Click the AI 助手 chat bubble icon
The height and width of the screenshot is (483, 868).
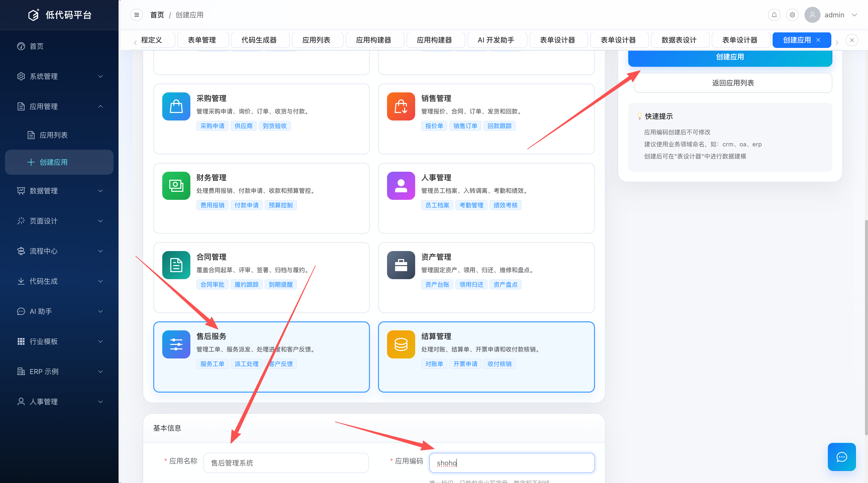tap(21, 312)
